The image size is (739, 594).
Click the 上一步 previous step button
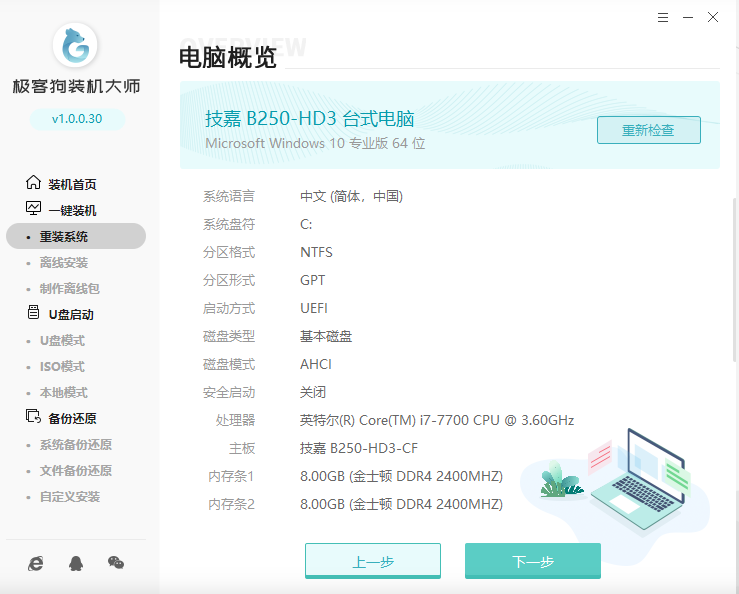(373, 561)
